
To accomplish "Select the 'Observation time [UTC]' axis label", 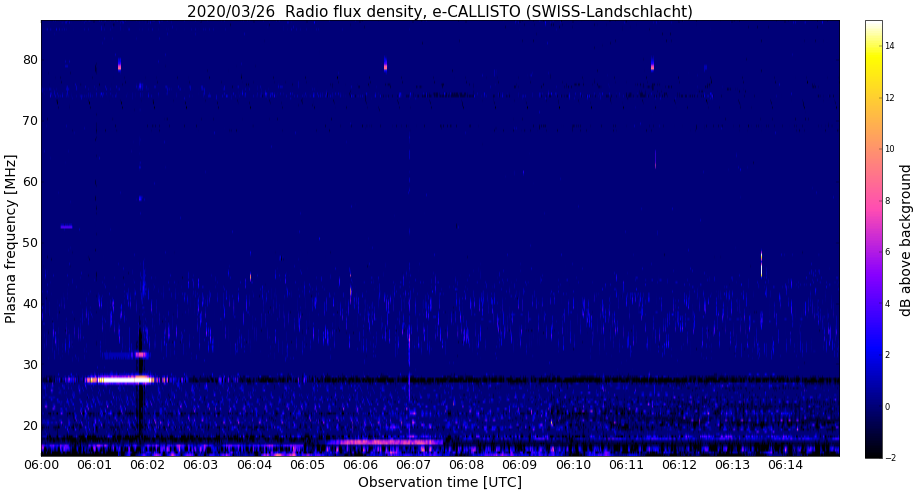I will pos(440,482).
